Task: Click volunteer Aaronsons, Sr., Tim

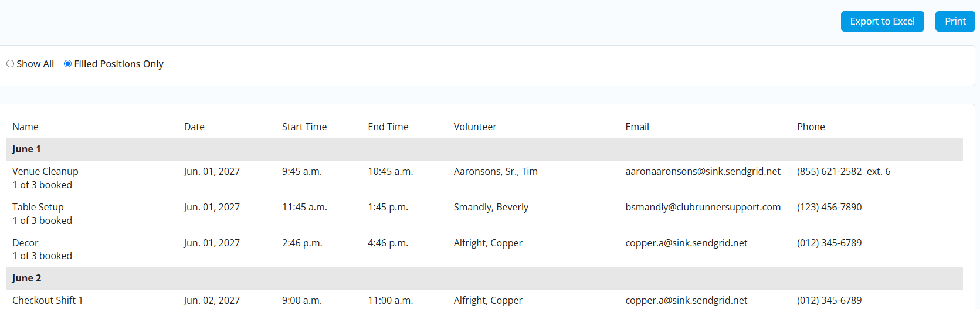Action: (496, 171)
